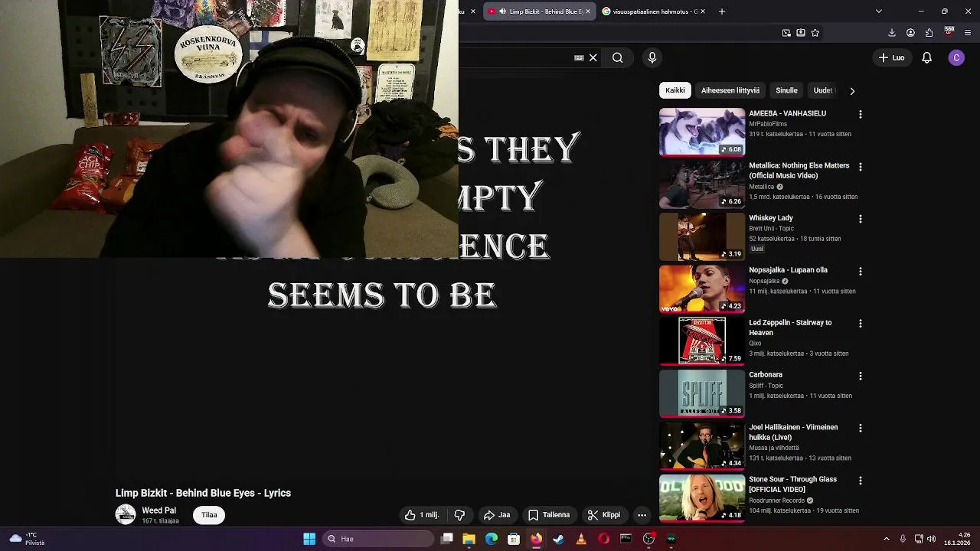This screenshot has width=980, height=551.
Task: Select the Uudet filter chip
Action: point(823,90)
